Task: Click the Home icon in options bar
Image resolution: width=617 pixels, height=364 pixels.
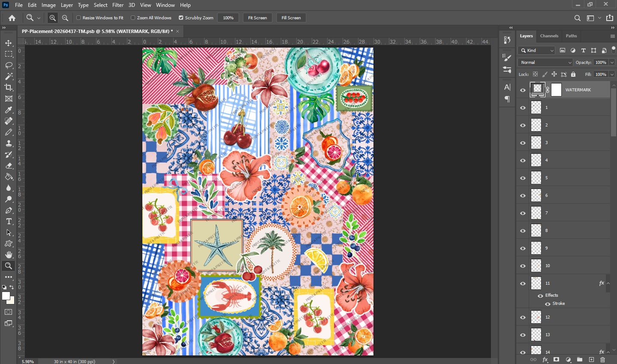Action: pos(12,18)
